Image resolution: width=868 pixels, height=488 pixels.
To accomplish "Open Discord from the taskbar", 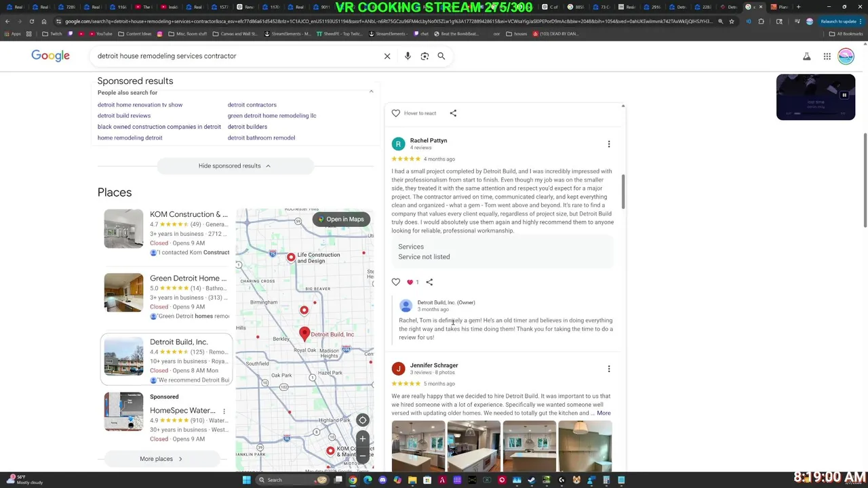I will (x=382, y=480).
